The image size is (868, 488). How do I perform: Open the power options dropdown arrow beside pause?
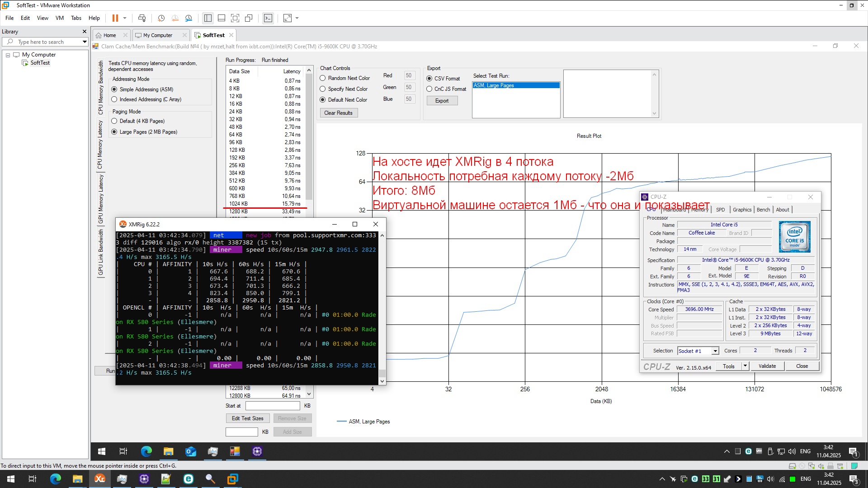click(x=125, y=18)
